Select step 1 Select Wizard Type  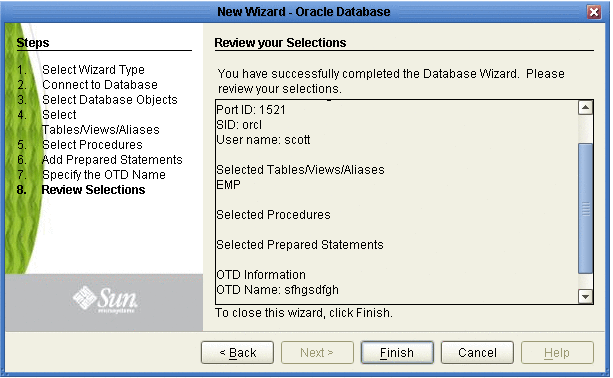(93, 70)
